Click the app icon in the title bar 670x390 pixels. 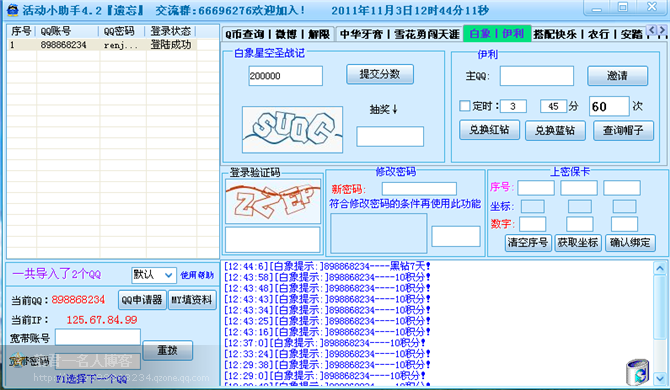click(12, 10)
